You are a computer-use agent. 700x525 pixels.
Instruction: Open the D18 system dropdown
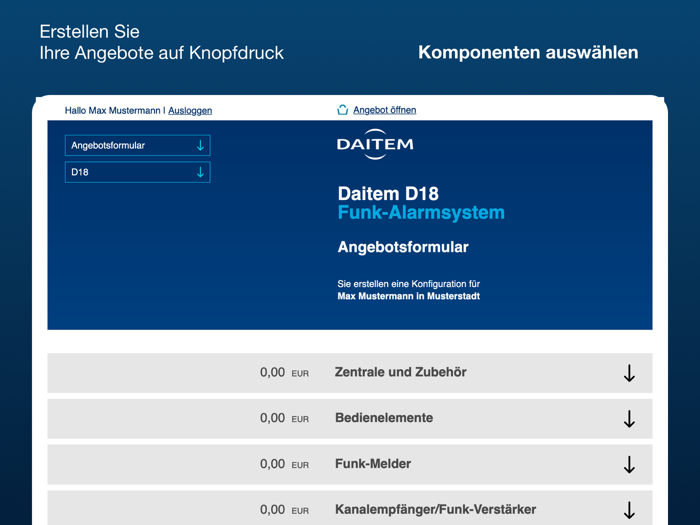[138, 172]
